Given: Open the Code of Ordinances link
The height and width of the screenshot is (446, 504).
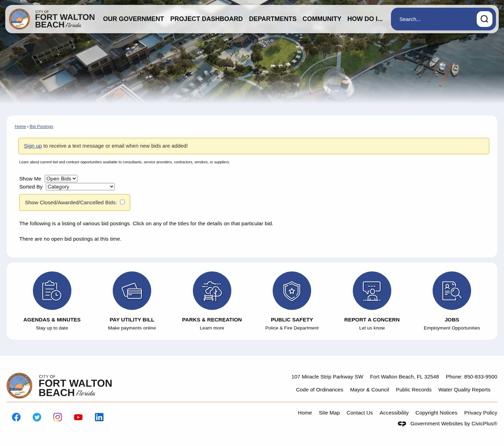Looking at the screenshot, I should point(320,390).
